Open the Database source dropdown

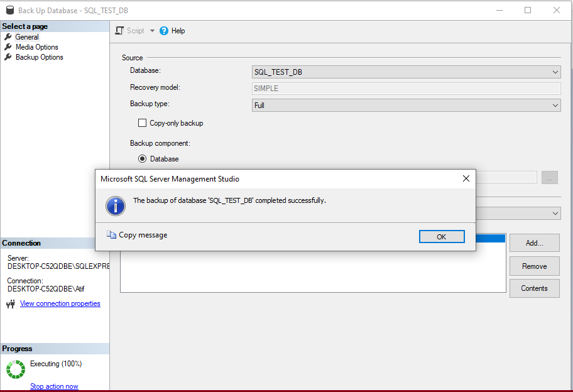[555, 72]
